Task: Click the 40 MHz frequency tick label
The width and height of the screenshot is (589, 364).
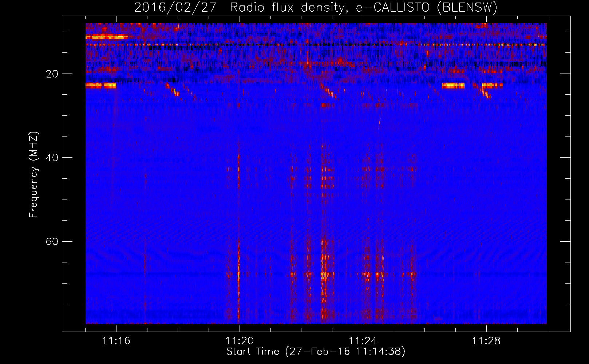Action: tap(52, 158)
